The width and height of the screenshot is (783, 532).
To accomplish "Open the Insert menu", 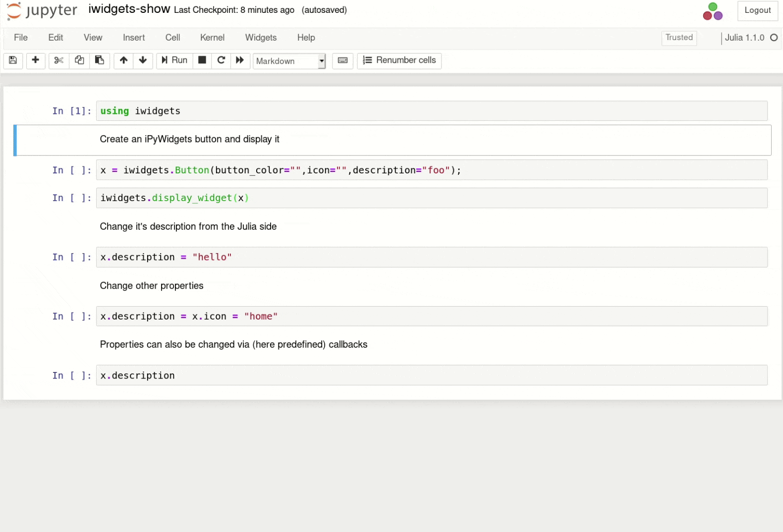I will coord(134,38).
